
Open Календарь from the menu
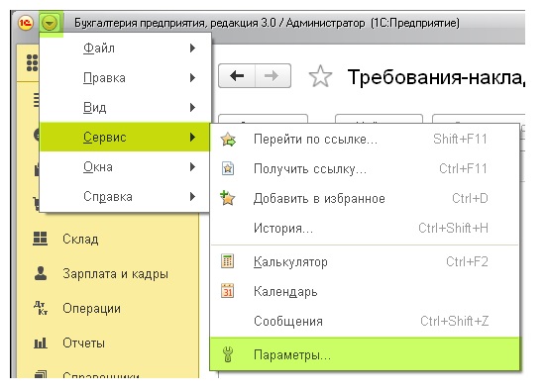(365, 291)
